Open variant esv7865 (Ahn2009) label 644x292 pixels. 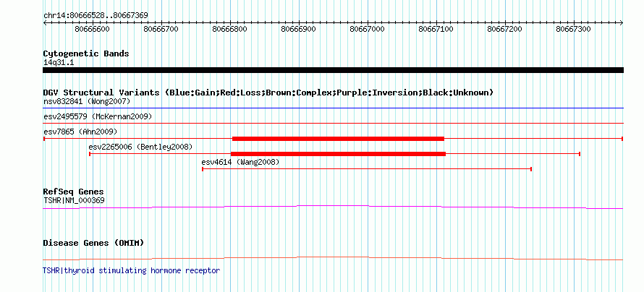tap(80, 132)
